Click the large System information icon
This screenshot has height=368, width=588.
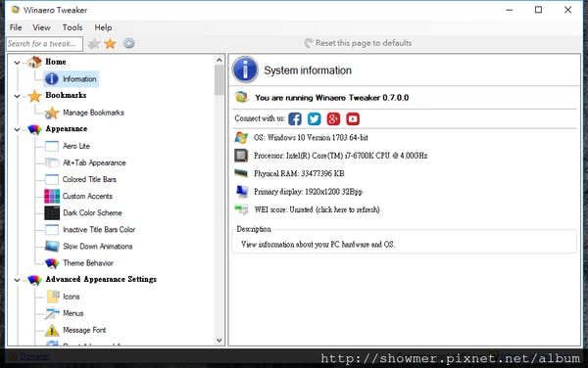point(245,69)
